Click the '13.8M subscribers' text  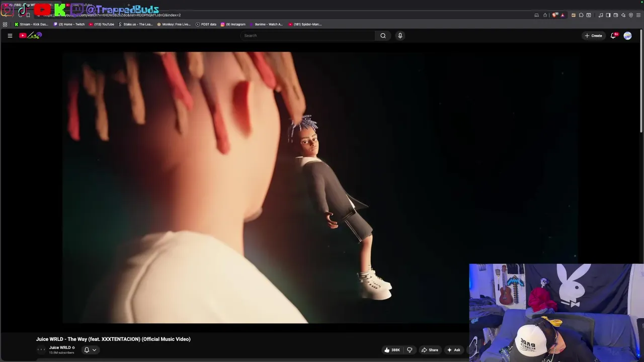[x=61, y=353]
